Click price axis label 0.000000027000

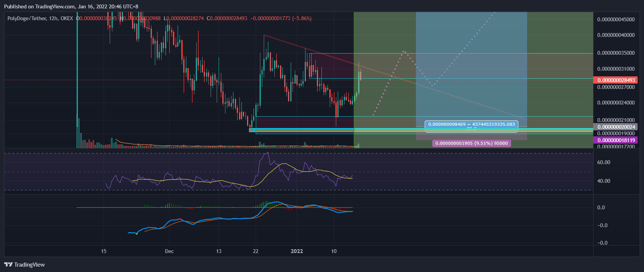[616, 87]
